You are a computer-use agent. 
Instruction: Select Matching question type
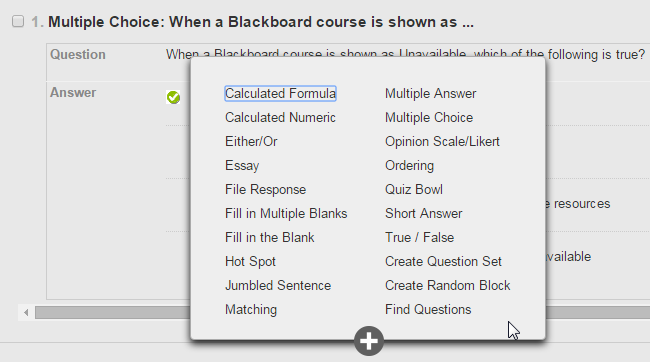(x=251, y=310)
